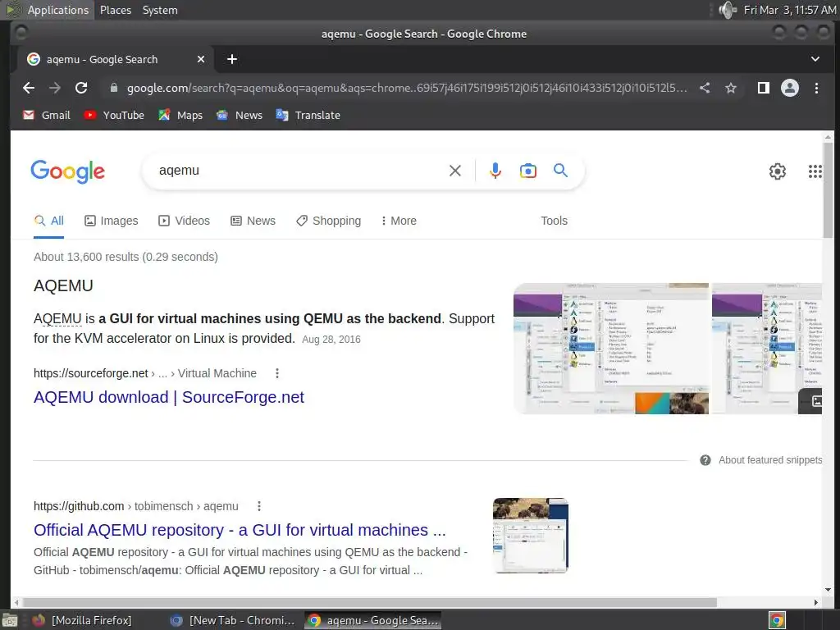The width and height of the screenshot is (840, 630).
Task: Go to Google home via logo
Action: pyautogui.click(x=67, y=171)
